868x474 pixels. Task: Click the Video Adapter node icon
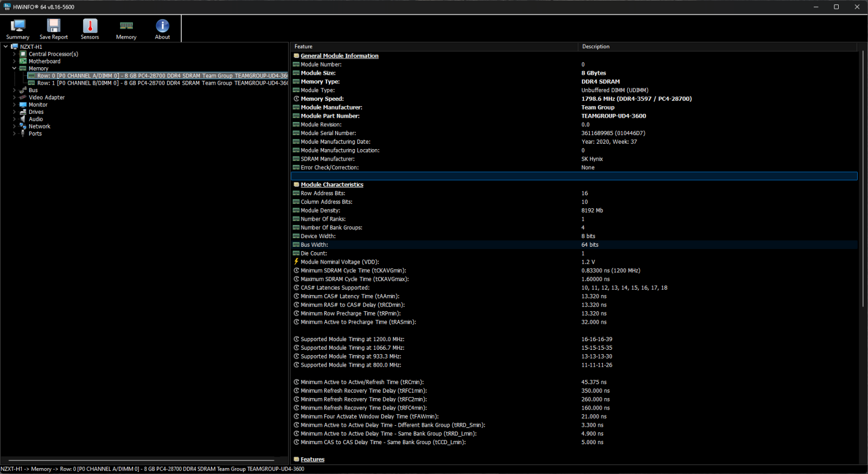(x=23, y=98)
